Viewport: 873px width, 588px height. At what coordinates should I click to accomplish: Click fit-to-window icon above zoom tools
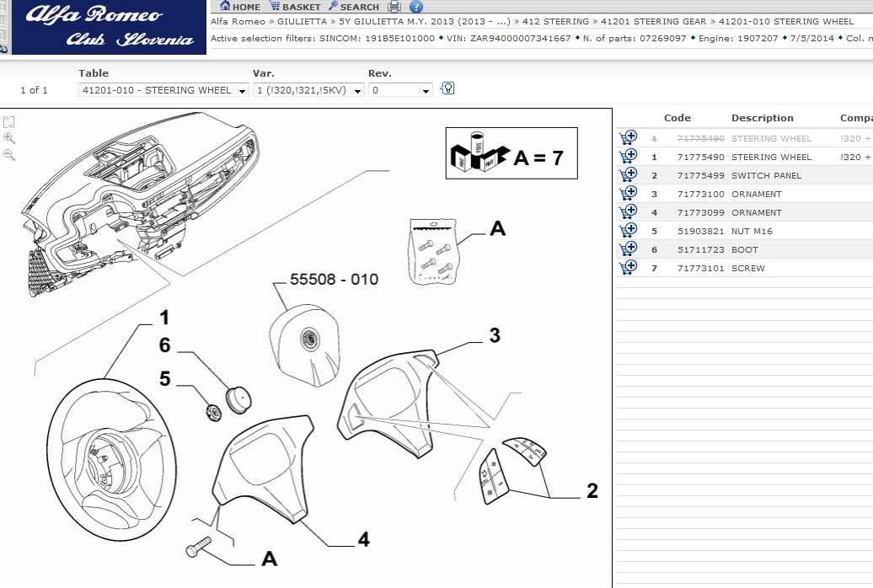(9, 122)
